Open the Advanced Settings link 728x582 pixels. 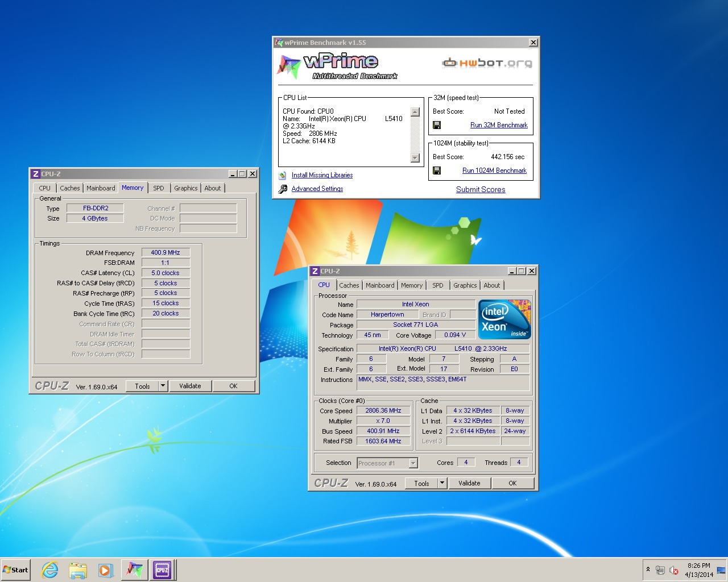(x=317, y=189)
